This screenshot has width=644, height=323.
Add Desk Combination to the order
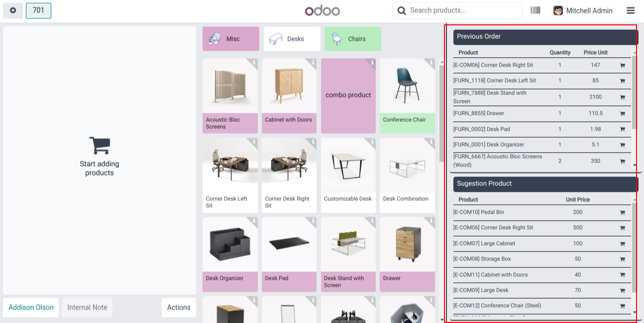407,175
